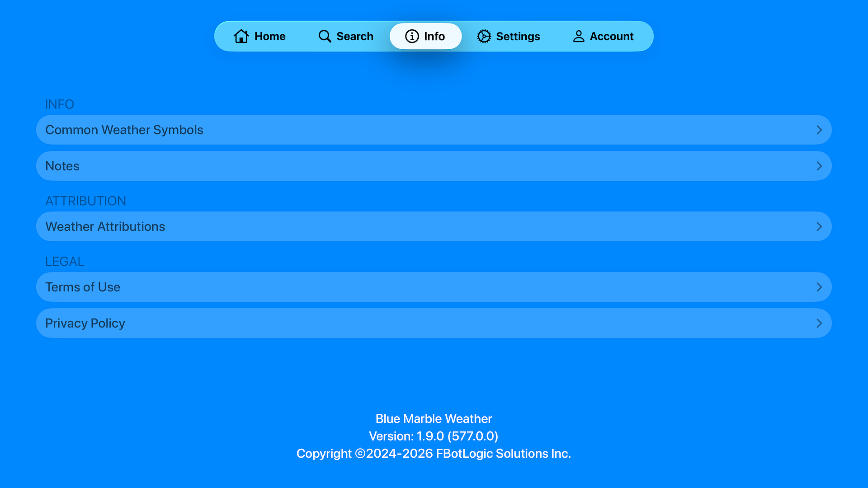Click the magnifying glass search icon

click(x=325, y=36)
